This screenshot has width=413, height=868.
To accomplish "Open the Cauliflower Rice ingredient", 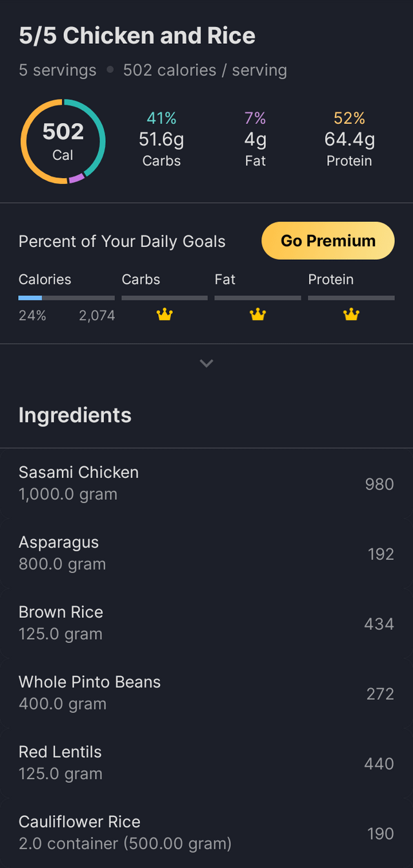I will point(206,833).
